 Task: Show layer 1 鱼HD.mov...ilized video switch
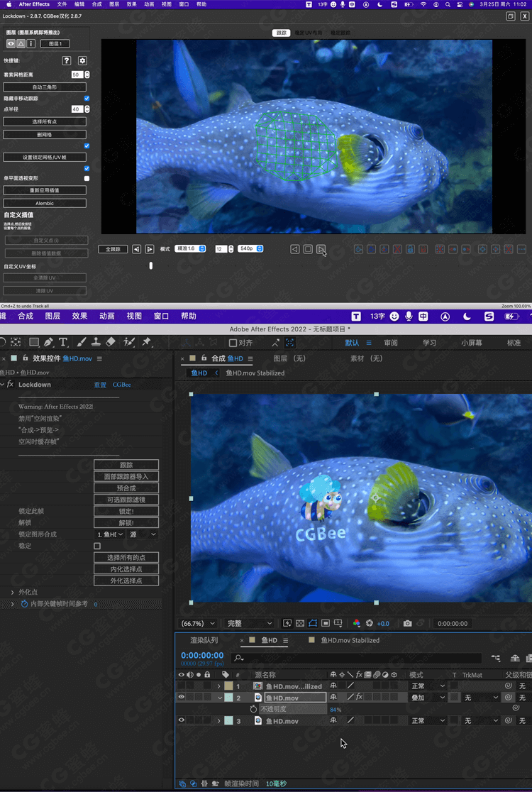coord(181,686)
